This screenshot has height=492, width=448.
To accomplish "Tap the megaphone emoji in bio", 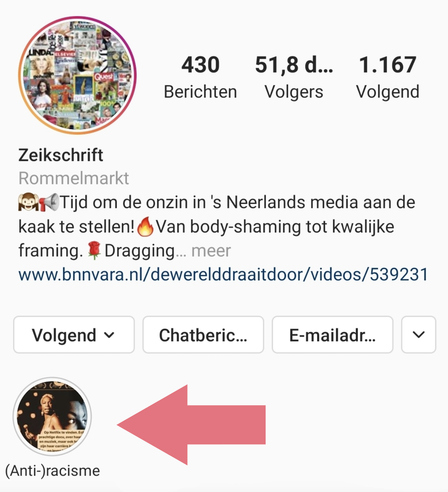I will pos(49,203).
